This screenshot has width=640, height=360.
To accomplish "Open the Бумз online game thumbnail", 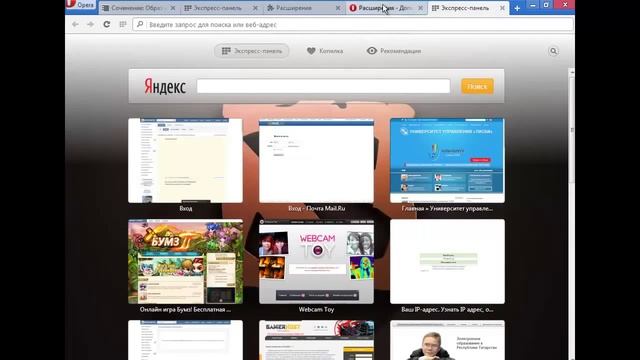I will [185, 261].
